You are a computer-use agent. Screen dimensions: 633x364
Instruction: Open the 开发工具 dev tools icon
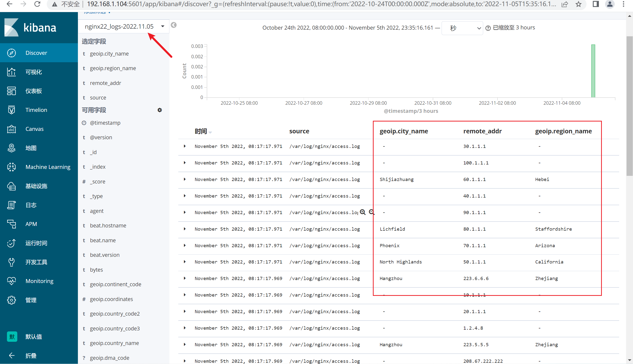click(11, 262)
